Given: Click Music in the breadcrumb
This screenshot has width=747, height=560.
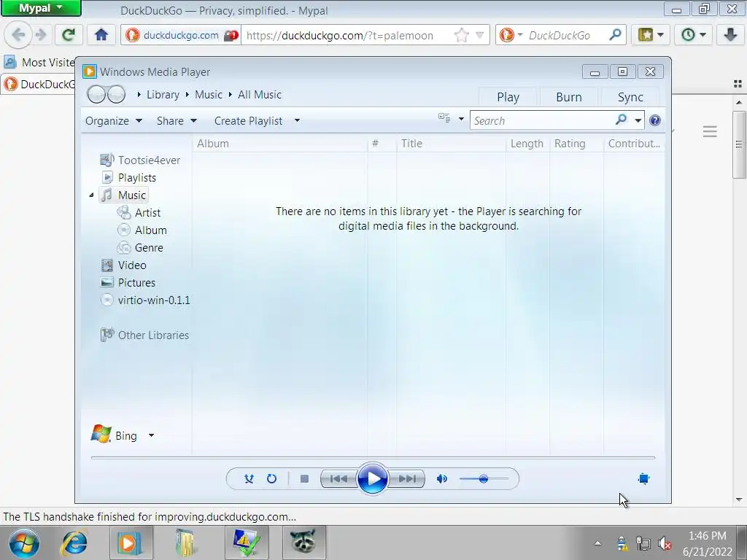Looking at the screenshot, I should coord(209,95).
